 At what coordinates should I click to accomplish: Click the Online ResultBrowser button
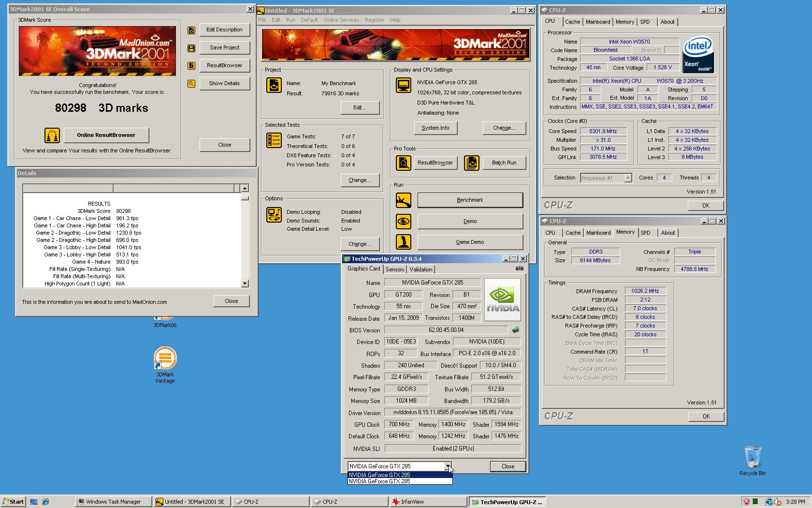[x=106, y=135]
